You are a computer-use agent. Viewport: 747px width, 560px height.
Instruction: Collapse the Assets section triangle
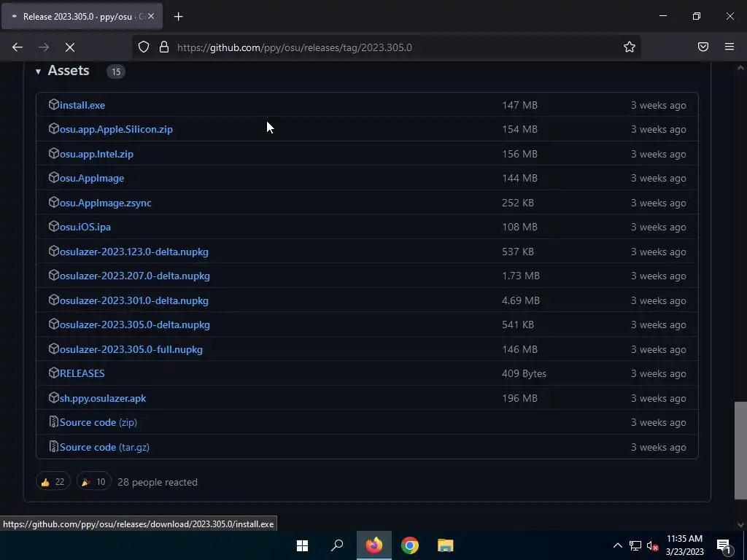tap(38, 71)
